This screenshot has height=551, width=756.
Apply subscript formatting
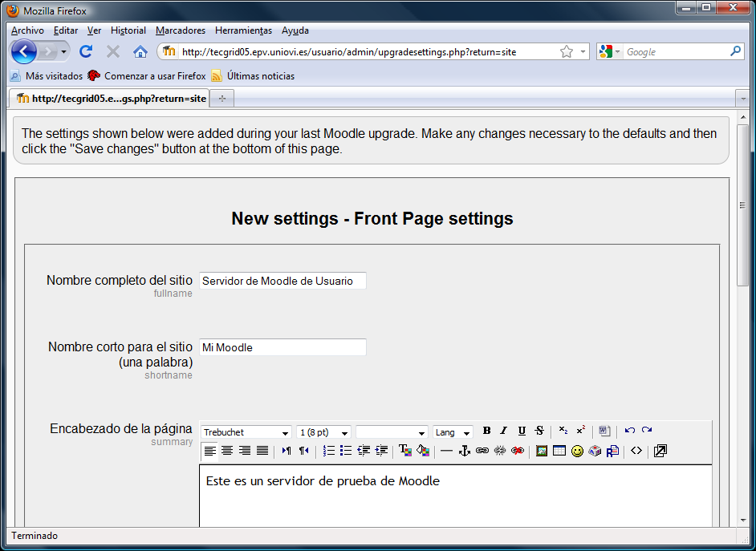[563, 431]
